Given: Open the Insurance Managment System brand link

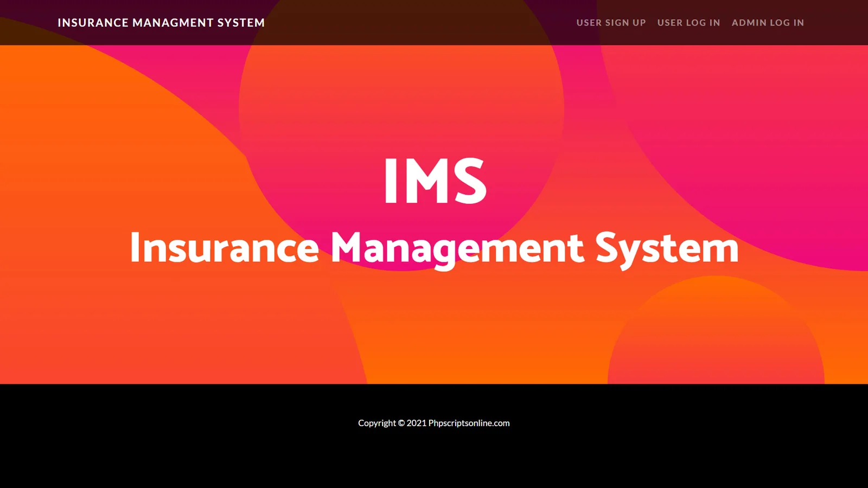Looking at the screenshot, I should coord(161,23).
